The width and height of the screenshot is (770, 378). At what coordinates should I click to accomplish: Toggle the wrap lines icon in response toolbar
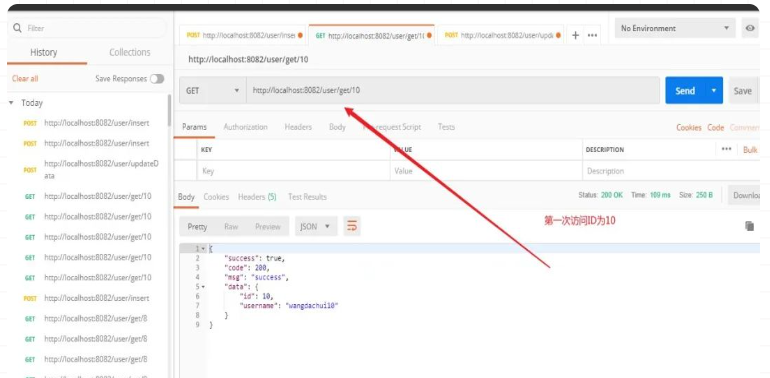click(x=352, y=226)
